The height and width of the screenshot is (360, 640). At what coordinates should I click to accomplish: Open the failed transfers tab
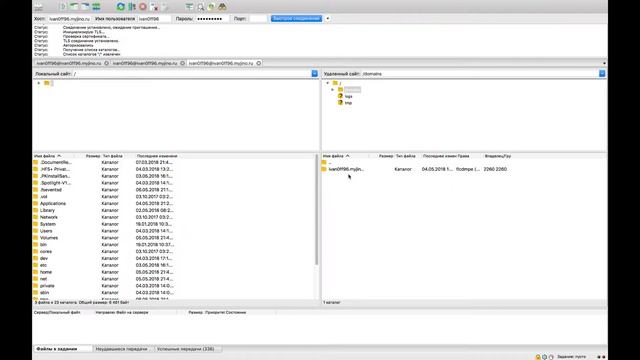[x=121, y=349]
